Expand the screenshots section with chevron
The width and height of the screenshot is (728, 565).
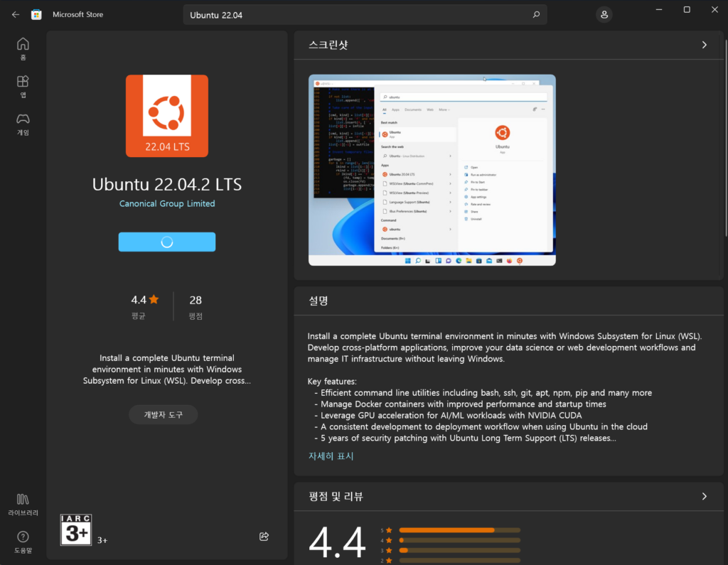705,45
